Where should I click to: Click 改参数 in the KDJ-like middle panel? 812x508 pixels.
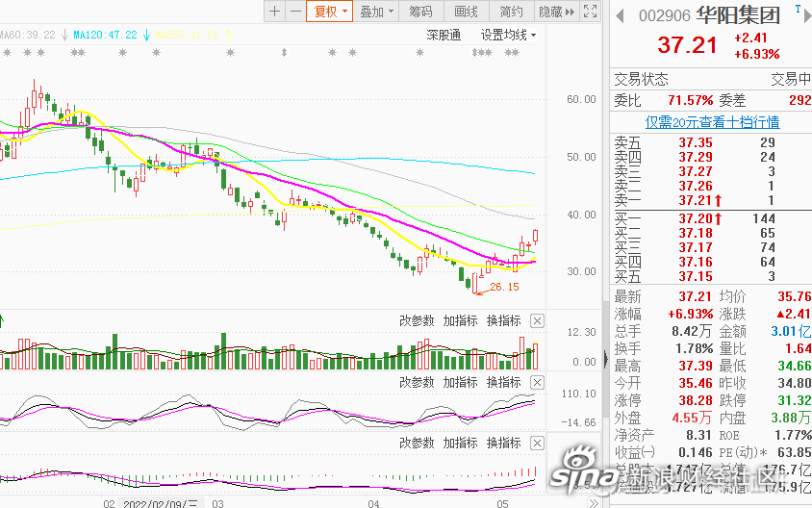click(417, 382)
